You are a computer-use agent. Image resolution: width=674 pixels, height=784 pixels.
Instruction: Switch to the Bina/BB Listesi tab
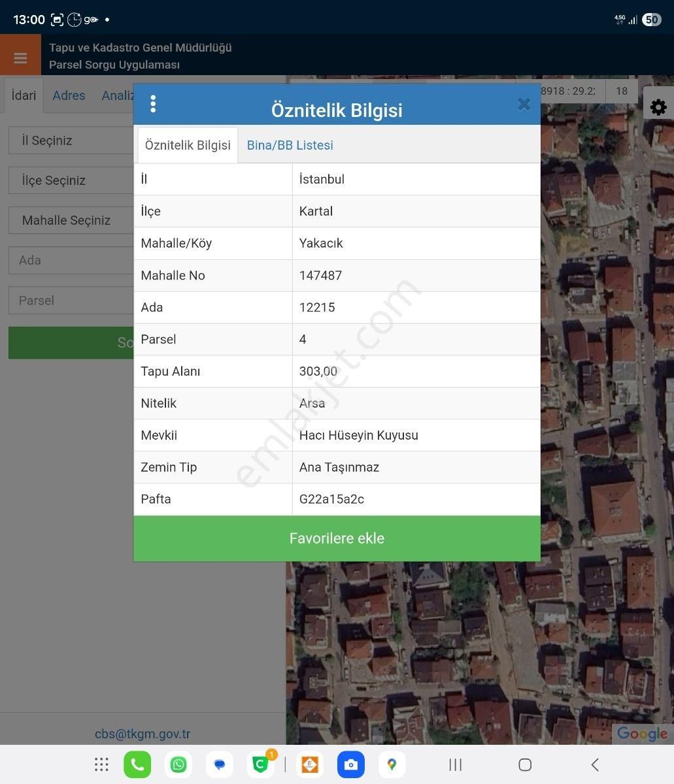(290, 145)
